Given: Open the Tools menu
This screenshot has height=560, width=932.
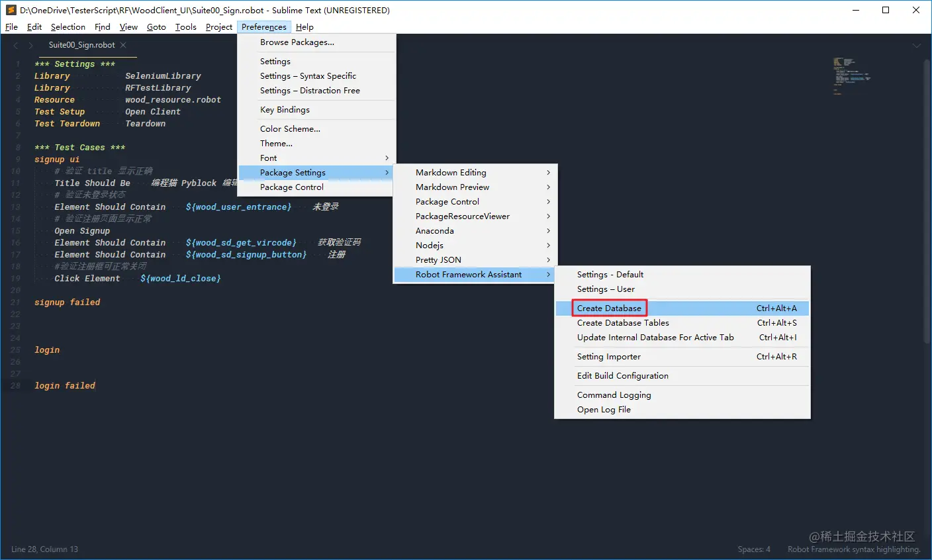Looking at the screenshot, I should (185, 27).
